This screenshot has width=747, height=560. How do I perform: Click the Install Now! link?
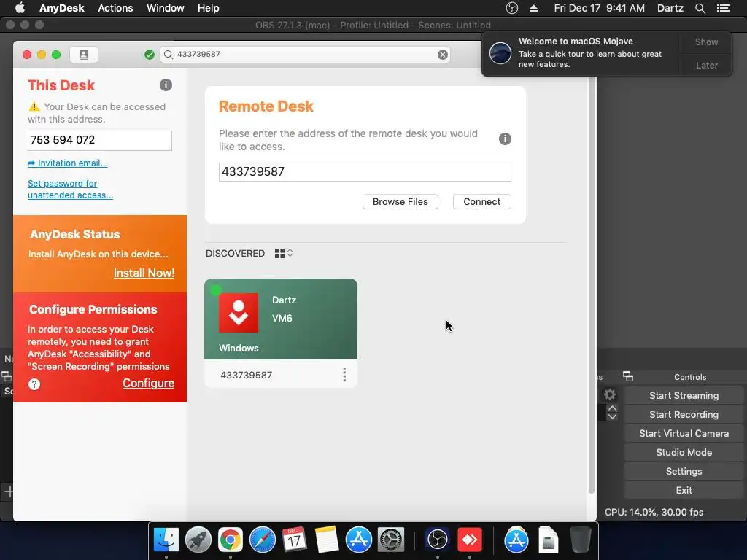tap(144, 273)
